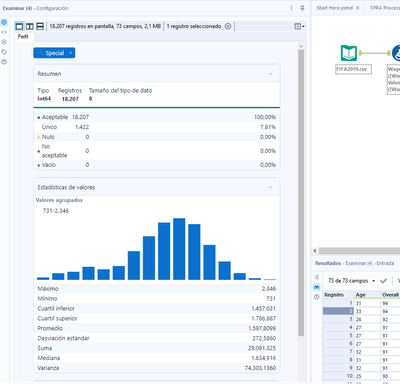400x384 pixels.
Task: Select the Perfil tab
Action: coord(23,37)
